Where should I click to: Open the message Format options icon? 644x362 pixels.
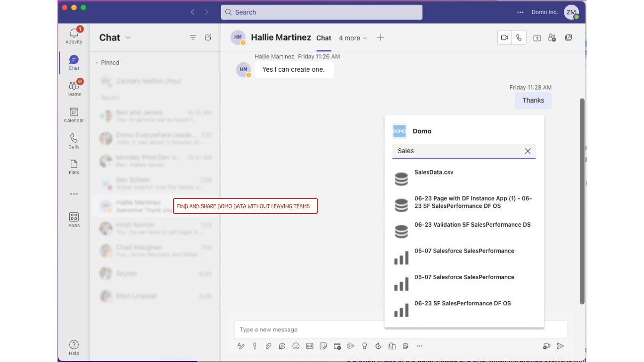pyautogui.click(x=241, y=346)
